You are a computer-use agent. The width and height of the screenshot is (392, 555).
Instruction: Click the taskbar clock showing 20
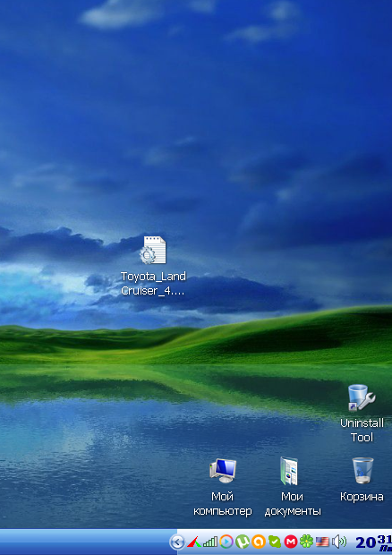(373, 542)
